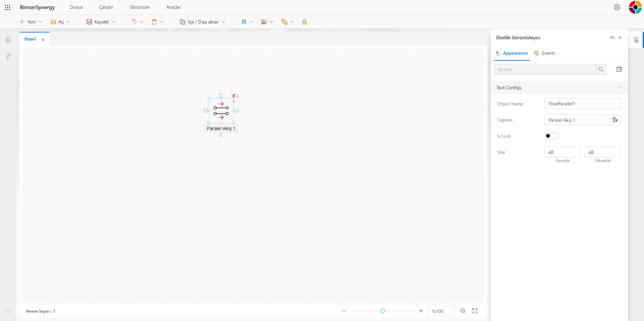Viewport: 644px width, 321px height.
Task: Pin the Özellik Görüntüleyici panel
Action: tap(612, 38)
